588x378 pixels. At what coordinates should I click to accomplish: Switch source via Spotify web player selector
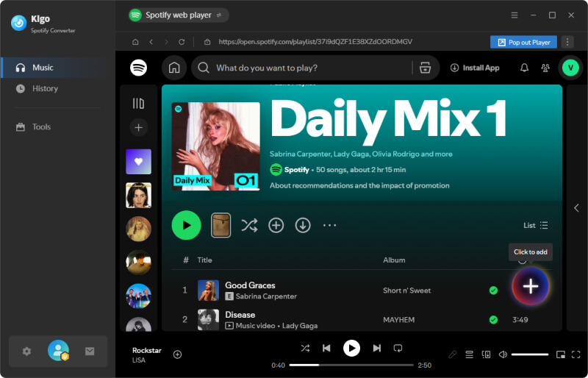point(178,15)
